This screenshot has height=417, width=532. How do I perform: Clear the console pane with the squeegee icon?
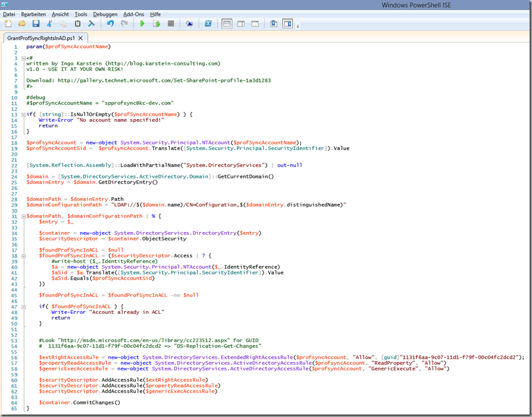91,24
